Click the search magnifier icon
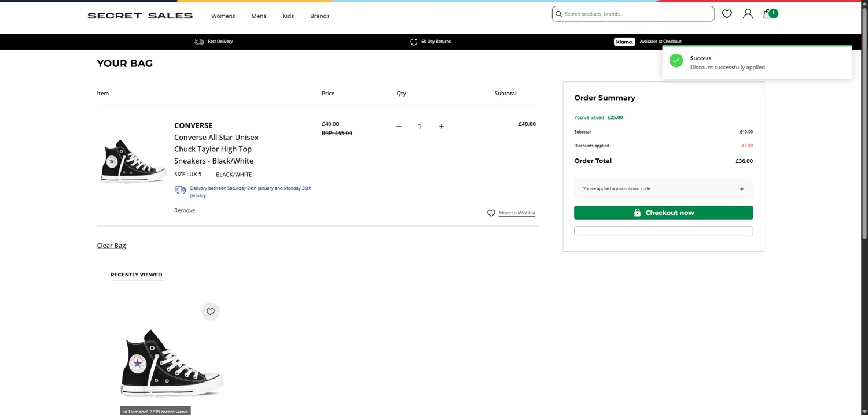The width and height of the screenshot is (868, 415). pyautogui.click(x=558, y=14)
